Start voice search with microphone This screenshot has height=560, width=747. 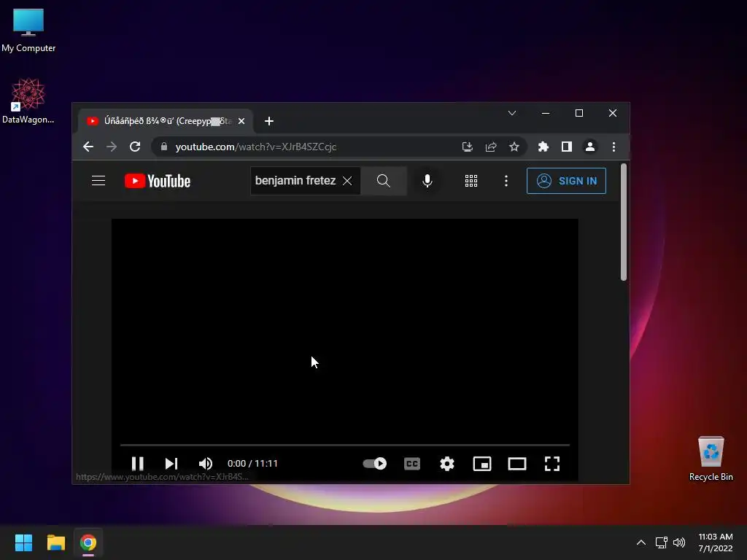coord(427,181)
